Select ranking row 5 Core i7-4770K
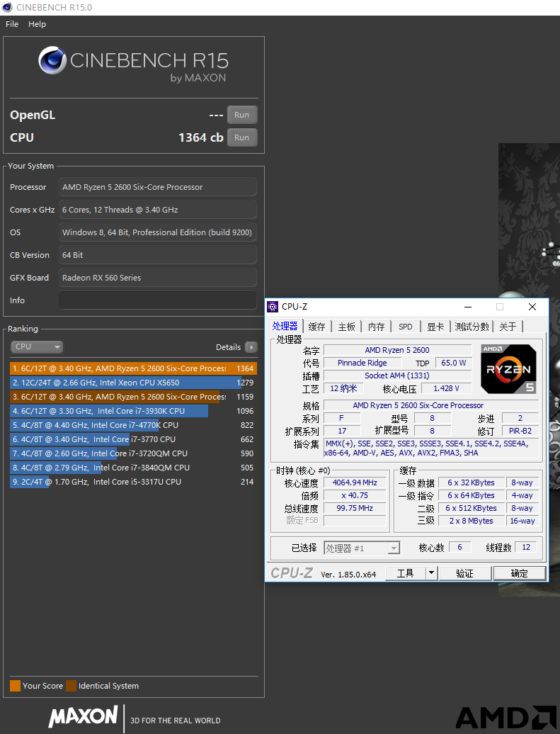Image resolution: width=560 pixels, height=734 pixels. tap(133, 425)
